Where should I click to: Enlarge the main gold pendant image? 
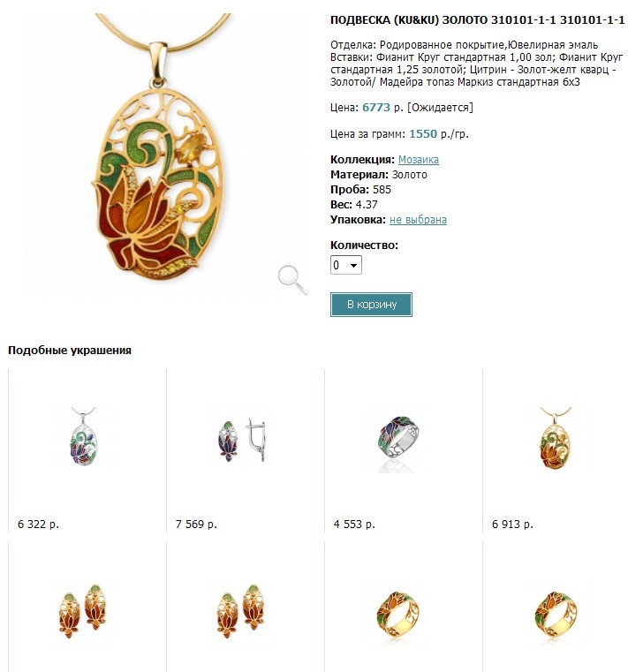point(159,146)
